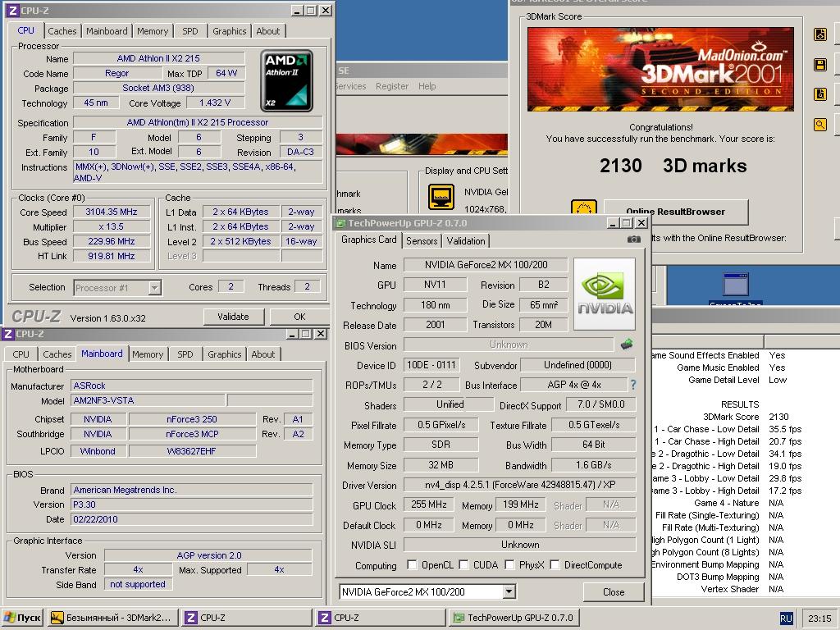
Task: Enable the OpenCL checkbox
Action: pyautogui.click(x=412, y=564)
